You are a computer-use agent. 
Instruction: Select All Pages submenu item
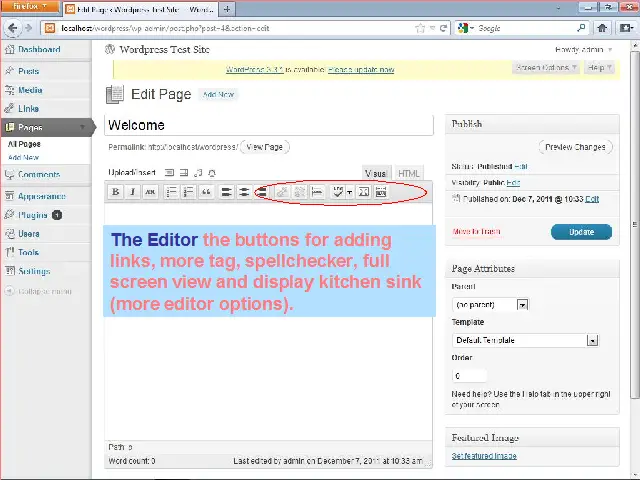click(24, 144)
